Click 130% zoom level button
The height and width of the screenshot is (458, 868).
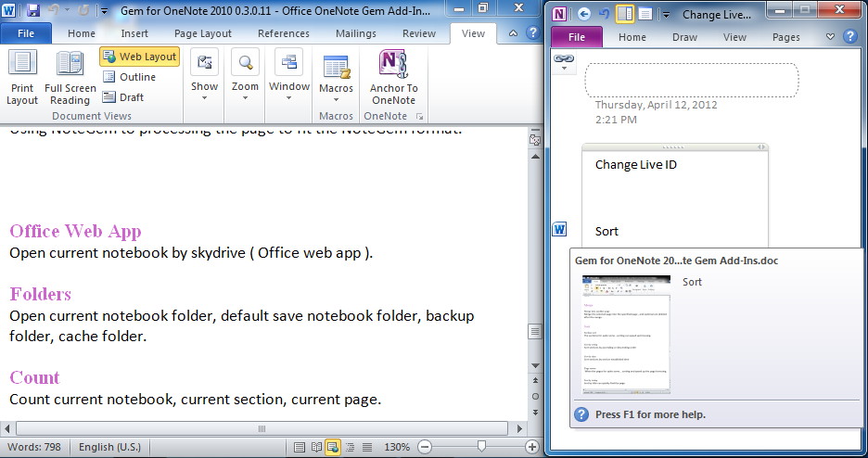pos(397,447)
